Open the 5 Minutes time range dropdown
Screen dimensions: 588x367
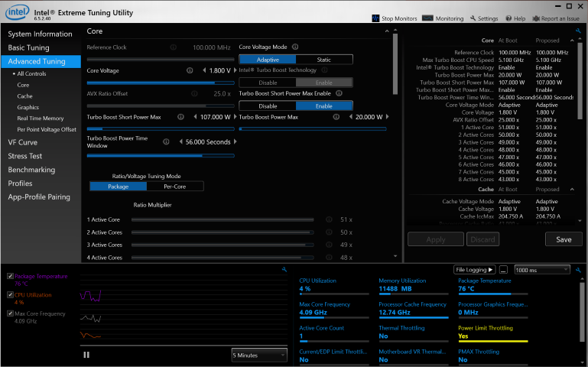click(x=259, y=355)
